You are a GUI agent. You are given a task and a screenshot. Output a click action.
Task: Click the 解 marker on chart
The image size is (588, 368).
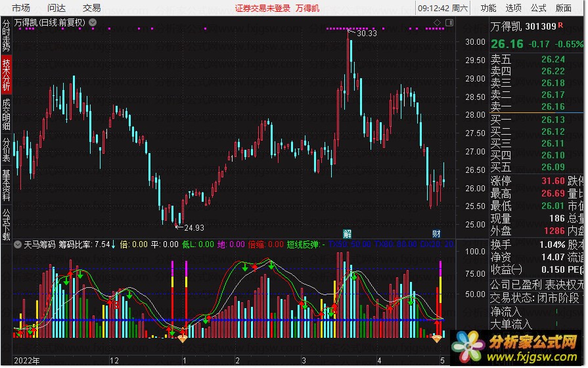click(x=348, y=234)
